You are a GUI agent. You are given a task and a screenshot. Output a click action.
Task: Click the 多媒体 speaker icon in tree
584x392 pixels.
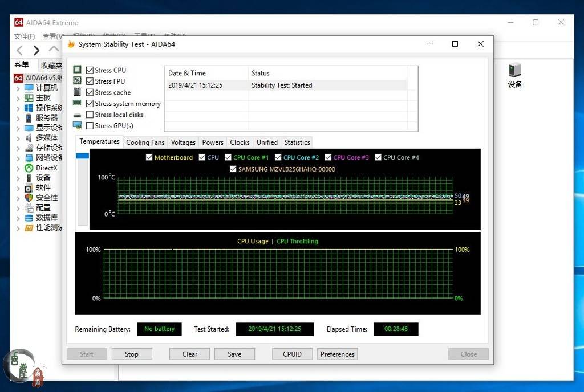(29, 138)
